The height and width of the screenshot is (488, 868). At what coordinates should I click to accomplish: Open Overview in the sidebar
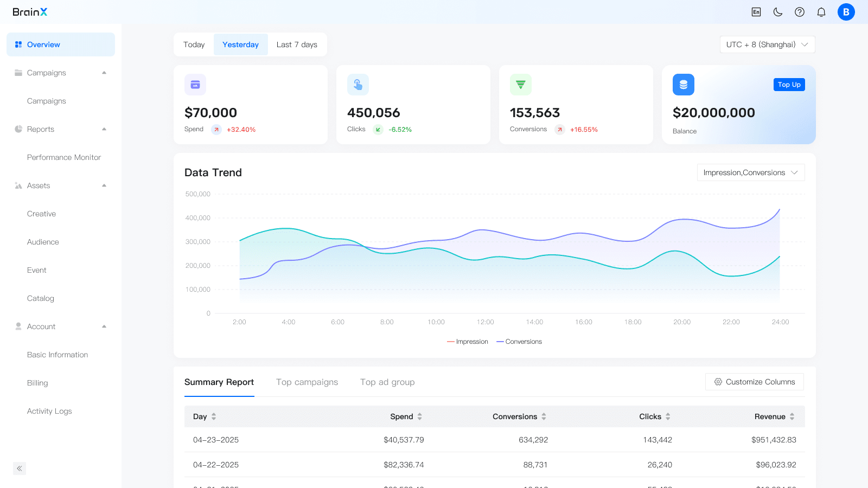point(61,44)
